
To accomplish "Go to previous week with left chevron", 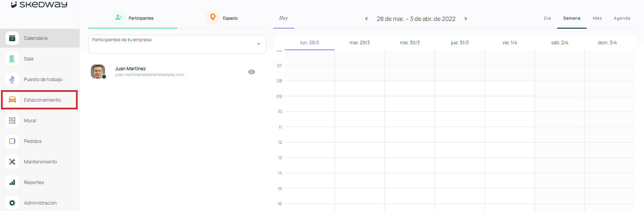I will [x=366, y=19].
